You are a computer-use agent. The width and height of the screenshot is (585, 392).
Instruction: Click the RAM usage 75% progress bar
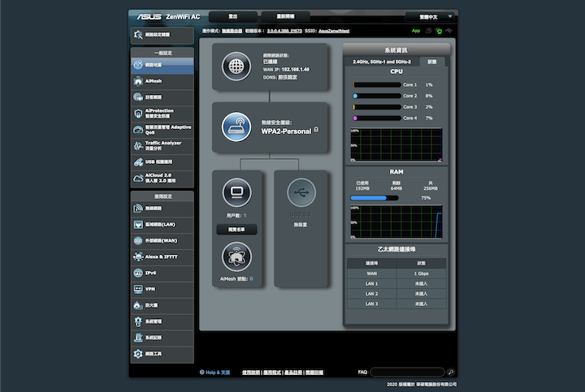(x=375, y=198)
